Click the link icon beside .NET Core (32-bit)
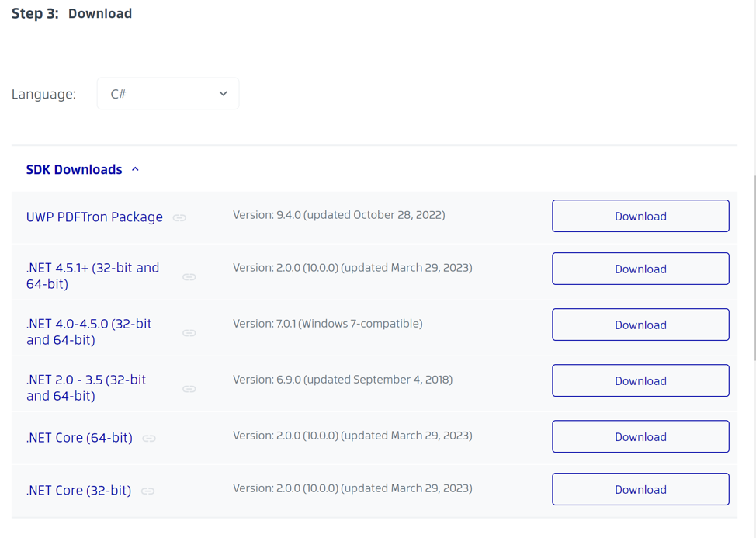Viewport: 756px width, 538px height. coord(147,491)
